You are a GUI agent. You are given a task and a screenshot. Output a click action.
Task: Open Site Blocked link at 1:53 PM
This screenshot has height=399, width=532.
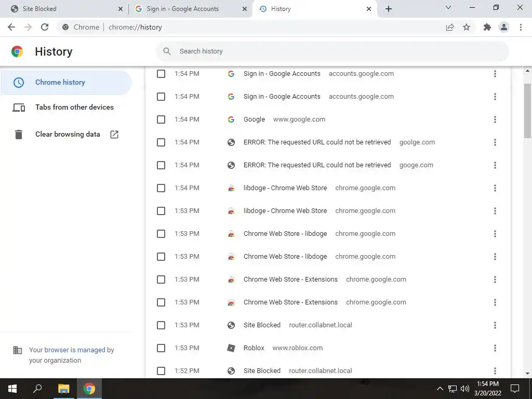pyautogui.click(x=262, y=325)
